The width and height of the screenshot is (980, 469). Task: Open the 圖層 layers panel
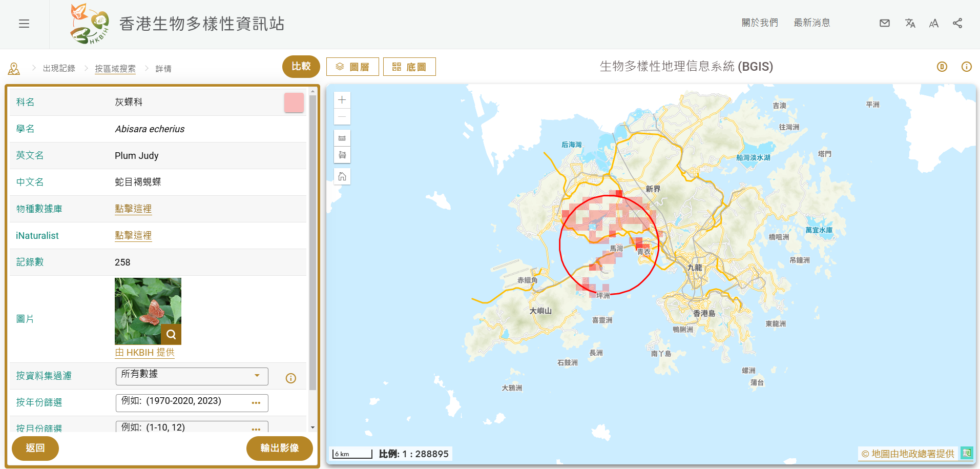352,67
